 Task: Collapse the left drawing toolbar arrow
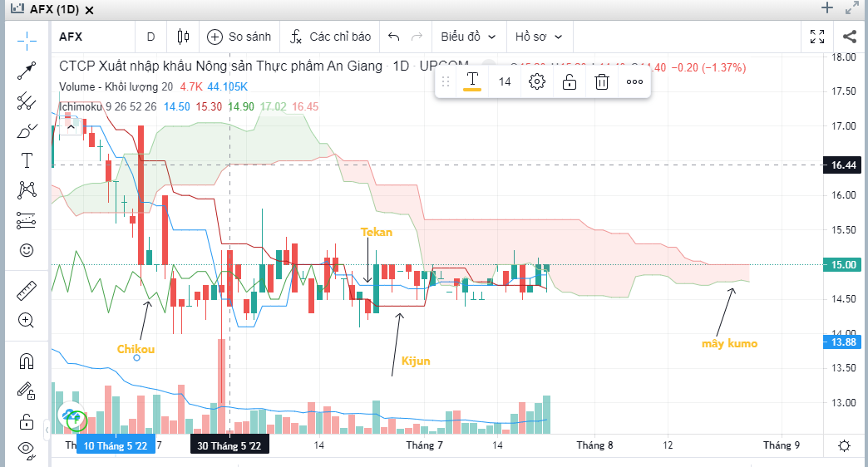(47, 430)
